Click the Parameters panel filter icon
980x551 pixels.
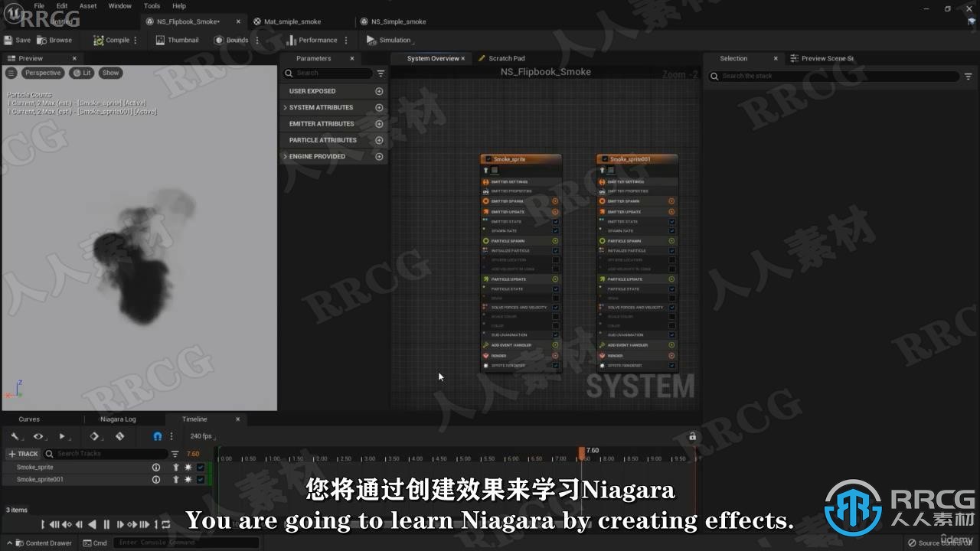pyautogui.click(x=381, y=73)
